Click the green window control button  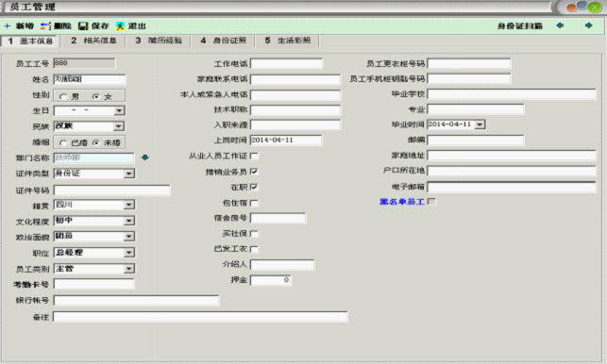[x=594, y=7]
